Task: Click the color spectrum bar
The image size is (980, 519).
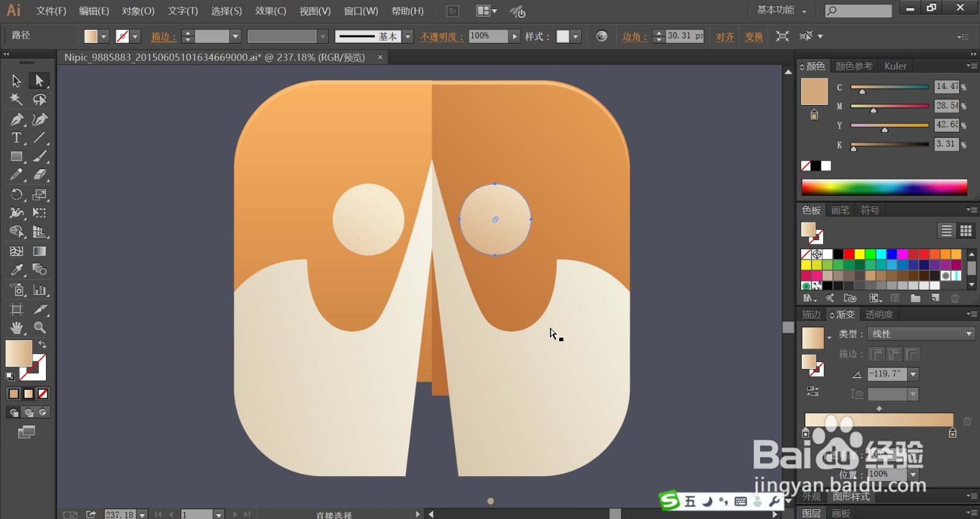Action: 884,187
